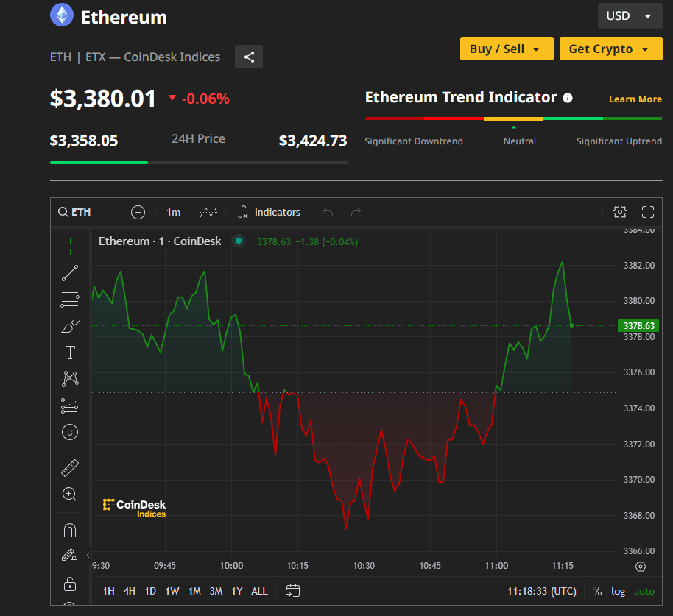
Task: Click the Ethereum logo icon
Action: 63,15
